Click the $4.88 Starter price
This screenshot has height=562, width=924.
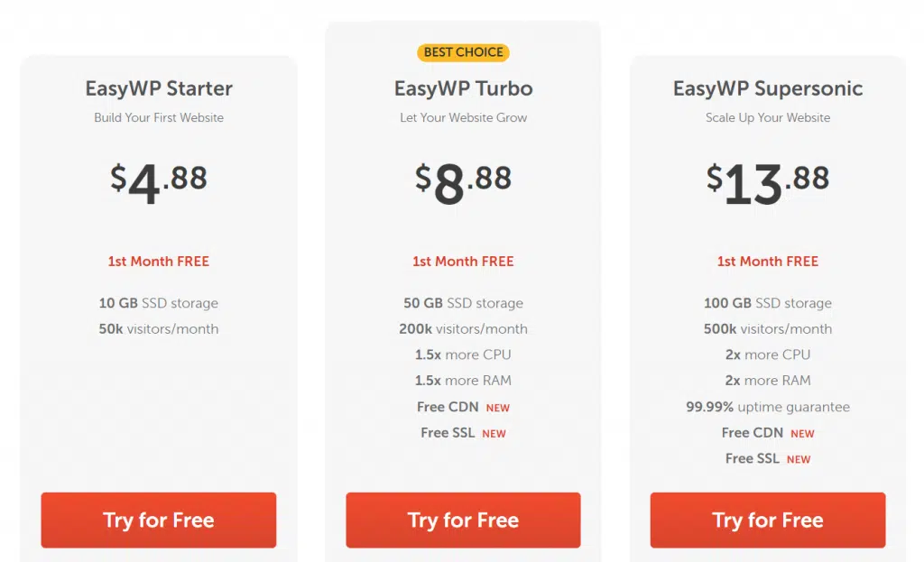click(x=159, y=182)
